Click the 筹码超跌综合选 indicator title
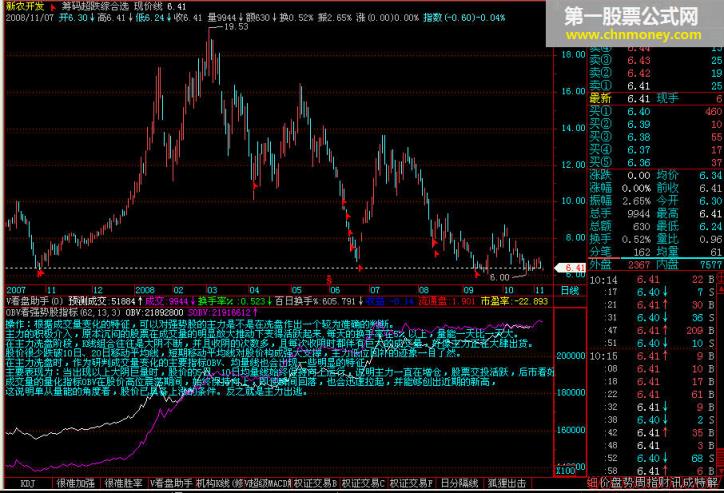 (x=95, y=6)
